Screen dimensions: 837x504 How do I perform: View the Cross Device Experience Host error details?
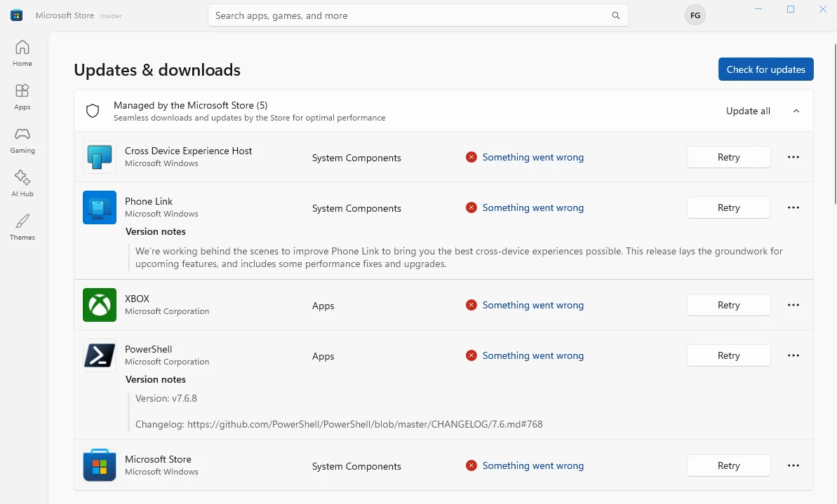click(x=533, y=157)
